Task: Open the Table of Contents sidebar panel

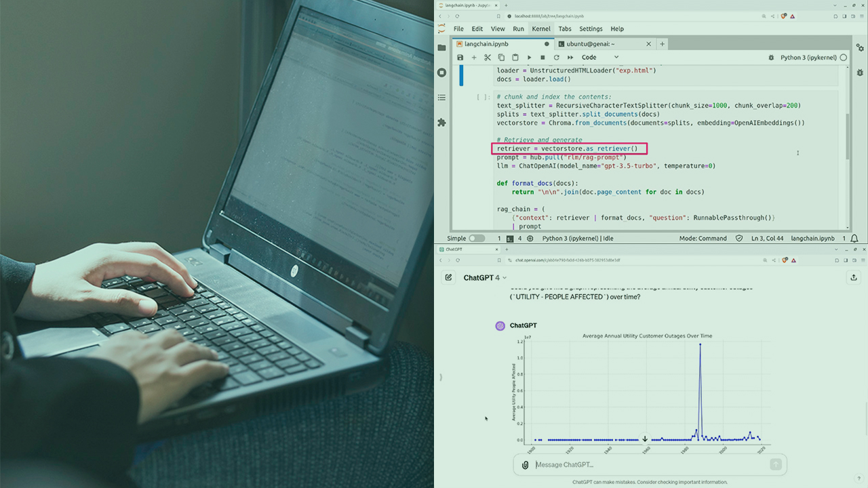Action: click(x=442, y=98)
